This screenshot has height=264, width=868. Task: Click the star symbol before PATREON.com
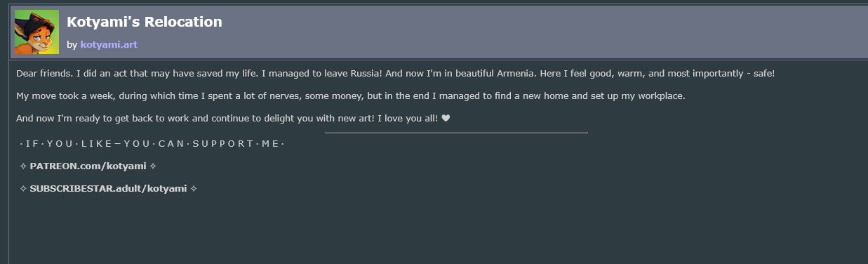pyautogui.click(x=23, y=166)
